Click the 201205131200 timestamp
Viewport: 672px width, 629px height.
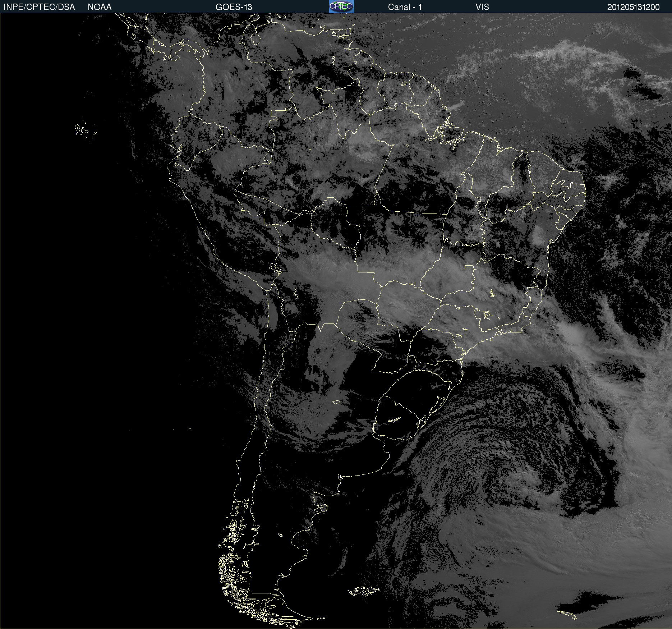(633, 7)
